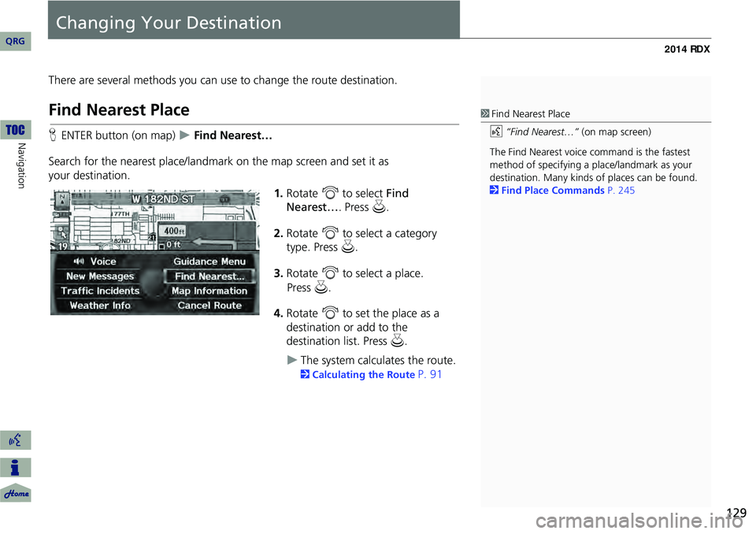Click the blue information icon
The width and height of the screenshot is (756, 534).
15,467
